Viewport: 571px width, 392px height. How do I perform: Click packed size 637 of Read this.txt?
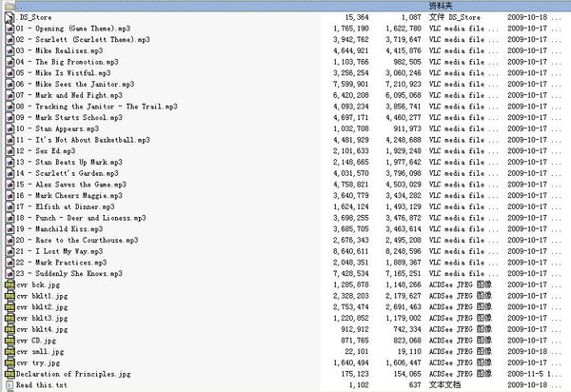(x=414, y=385)
